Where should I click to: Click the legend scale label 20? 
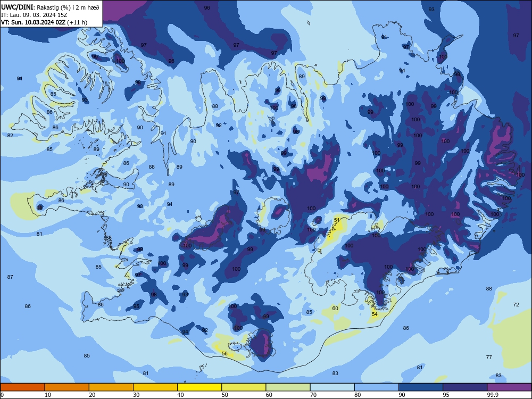(92, 395)
